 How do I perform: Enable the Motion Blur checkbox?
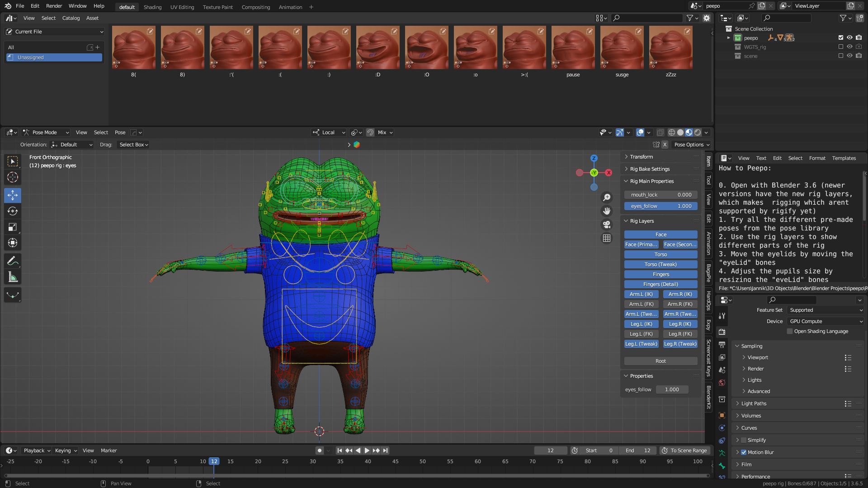[x=744, y=452]
